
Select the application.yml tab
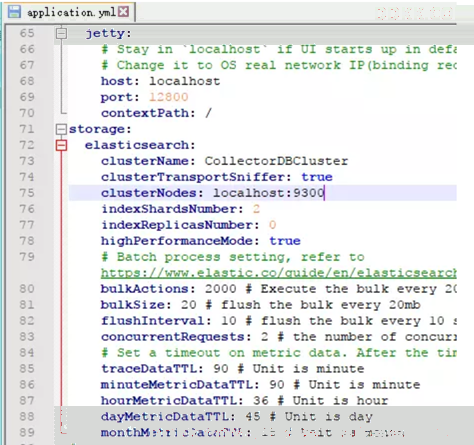point(69,12)
